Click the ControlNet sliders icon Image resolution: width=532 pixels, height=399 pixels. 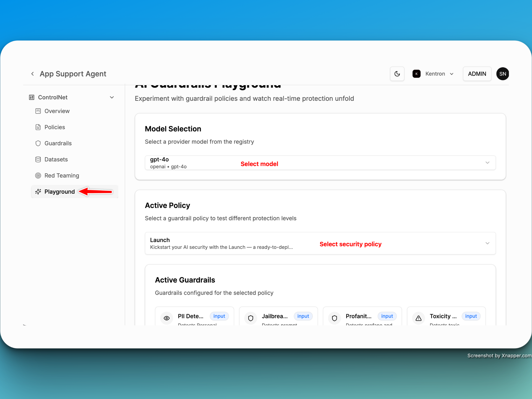click(x=32, y=97)
